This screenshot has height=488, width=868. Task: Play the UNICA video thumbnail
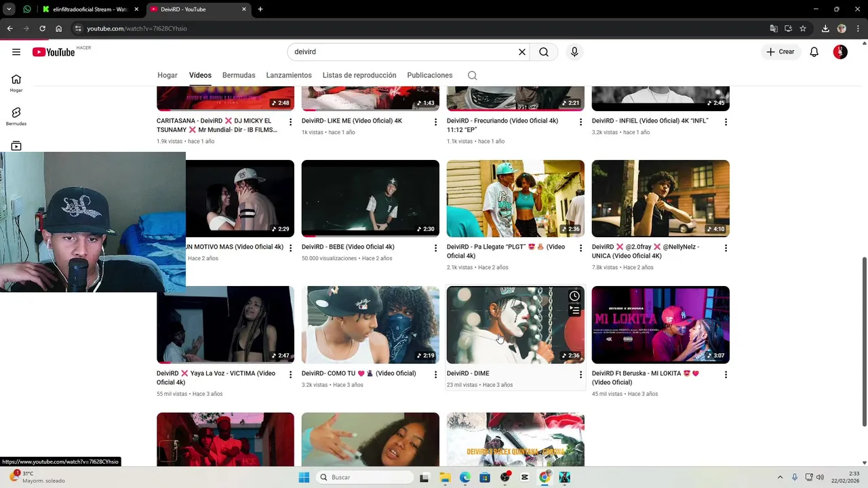coord(660,199)
